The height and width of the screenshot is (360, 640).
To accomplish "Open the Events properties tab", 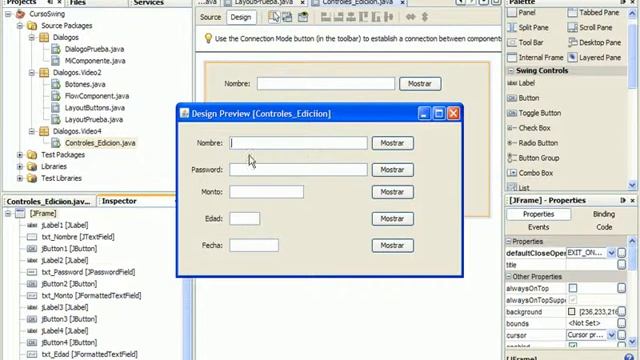I will [538, 227].
